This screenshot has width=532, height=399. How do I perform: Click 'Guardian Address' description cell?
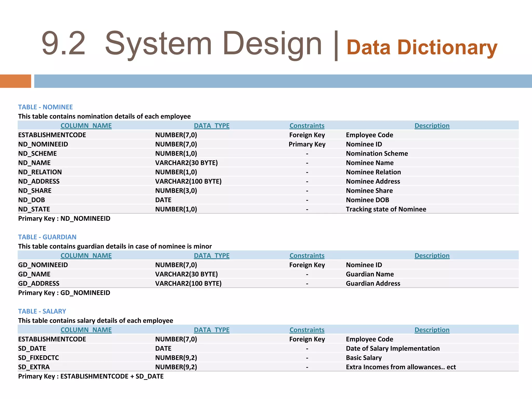click(x=373, y=284)
